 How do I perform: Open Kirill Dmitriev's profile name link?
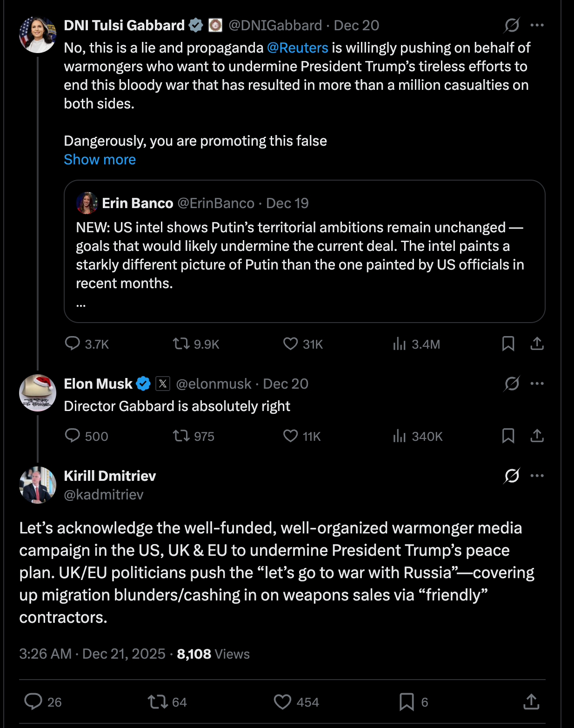pos(110,476)
